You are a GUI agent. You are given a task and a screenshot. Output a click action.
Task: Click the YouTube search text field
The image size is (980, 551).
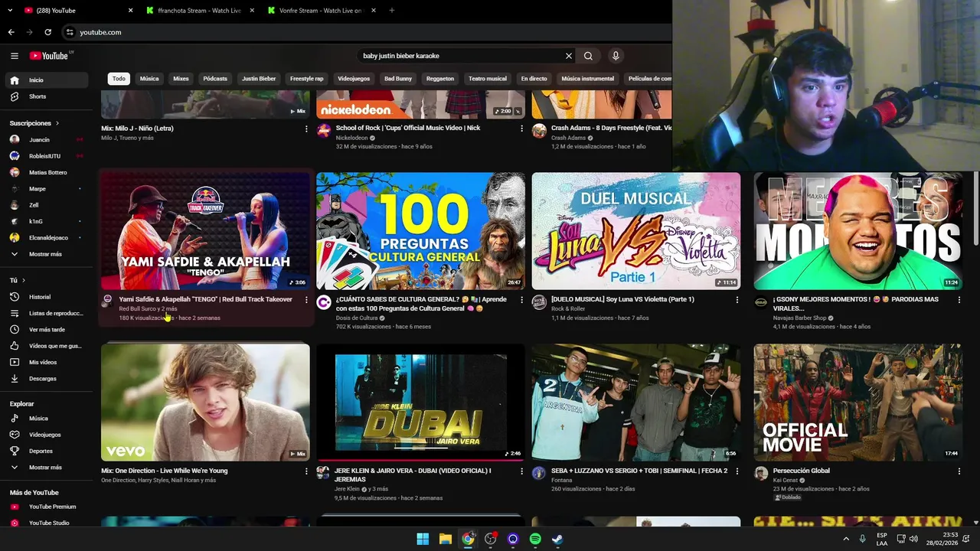(x=462, y=56)
